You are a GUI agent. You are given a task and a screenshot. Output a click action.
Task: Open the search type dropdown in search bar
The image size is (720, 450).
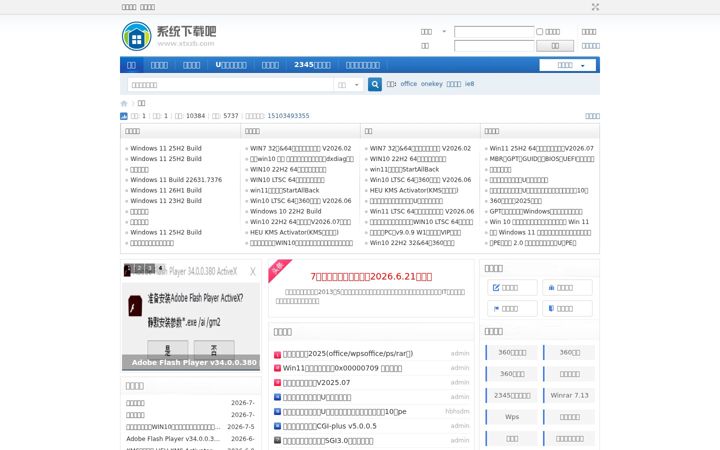click(349, 85)
